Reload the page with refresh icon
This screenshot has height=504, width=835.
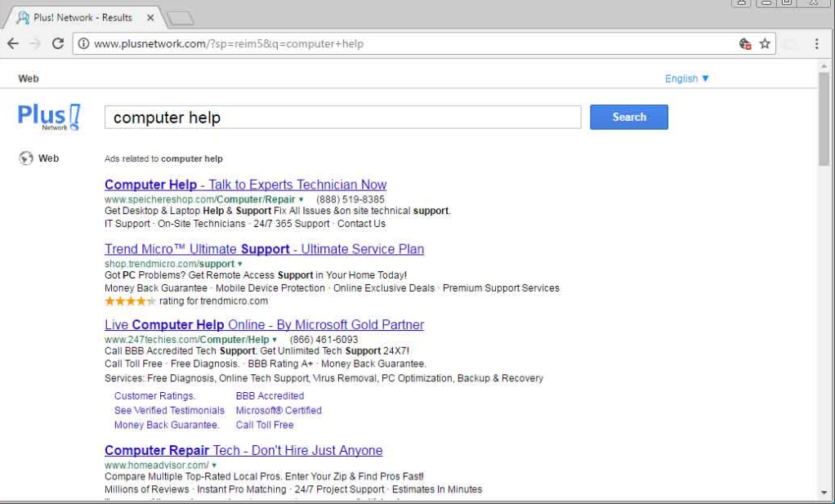[57, 44]
